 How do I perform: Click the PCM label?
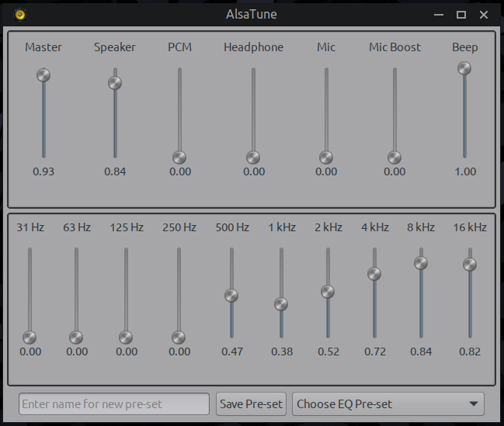(179, 47)
